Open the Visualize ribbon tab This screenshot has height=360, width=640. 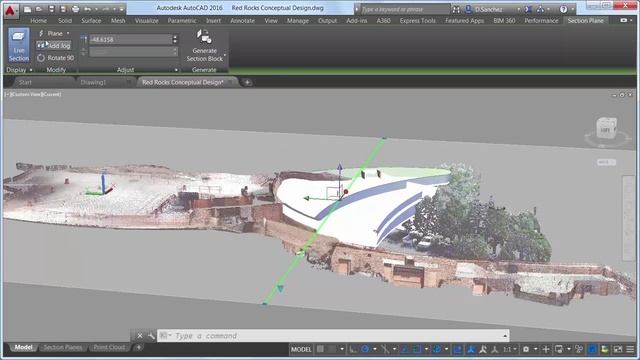pos(146,20)
